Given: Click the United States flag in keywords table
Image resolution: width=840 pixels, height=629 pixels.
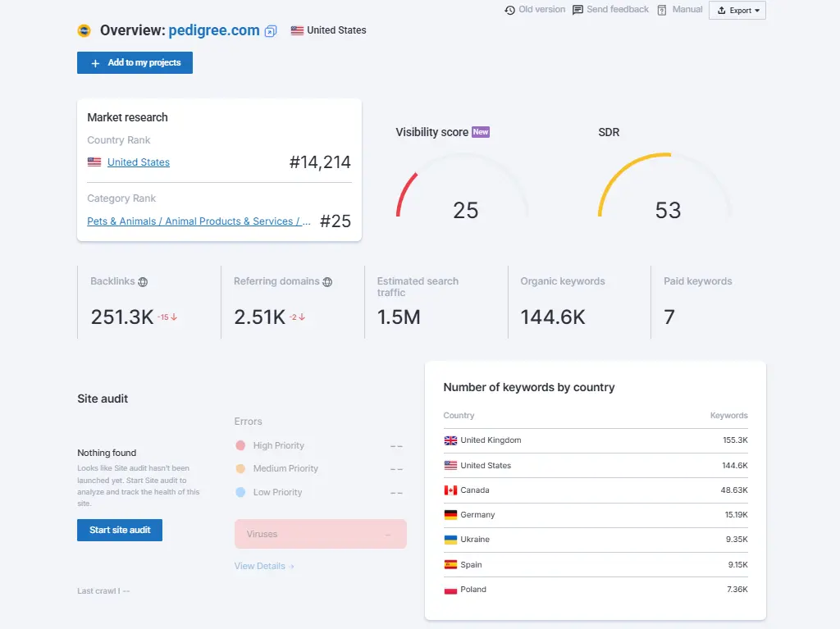Looking at the screenshot, I should tap(450, 466).
